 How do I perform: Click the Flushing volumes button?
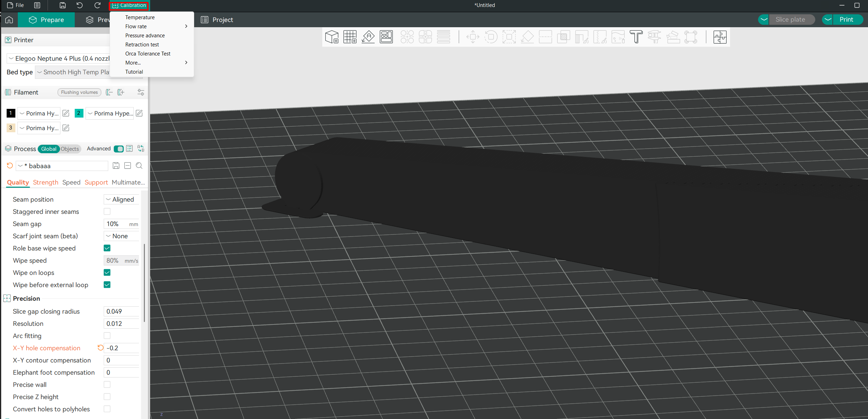(79, 92)
